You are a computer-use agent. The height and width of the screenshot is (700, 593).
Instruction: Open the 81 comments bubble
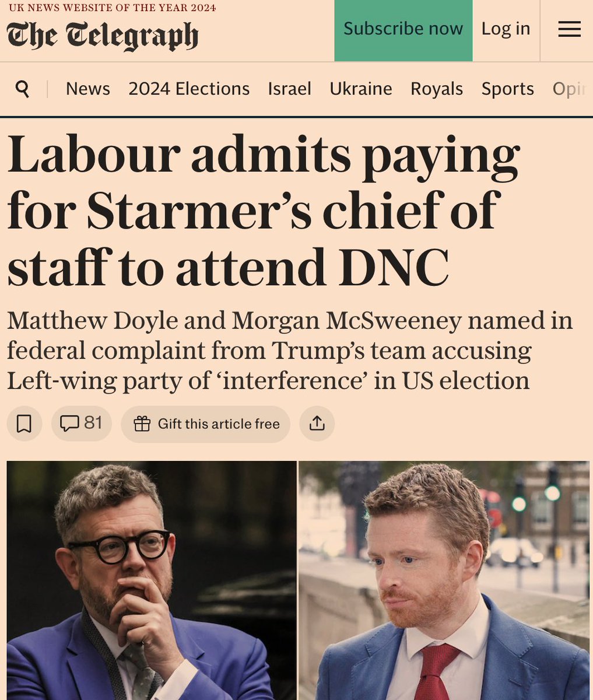pyautogui.click(x=82, y=423)
